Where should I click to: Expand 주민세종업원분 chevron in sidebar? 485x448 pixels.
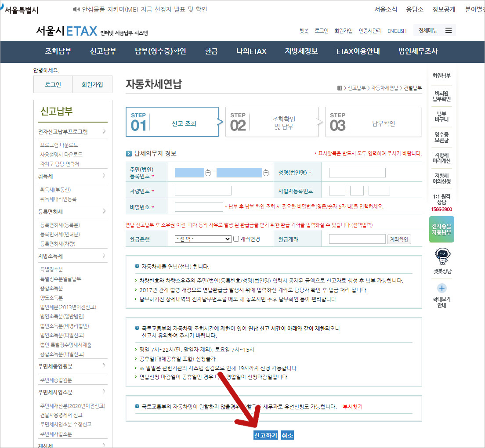[104, 366]
